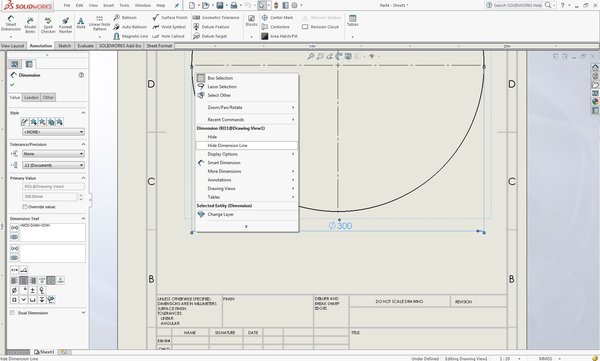The image size is (600, 361).
Task: Choose Hide Dimension Line from context menu
Action: pos(246,145)
